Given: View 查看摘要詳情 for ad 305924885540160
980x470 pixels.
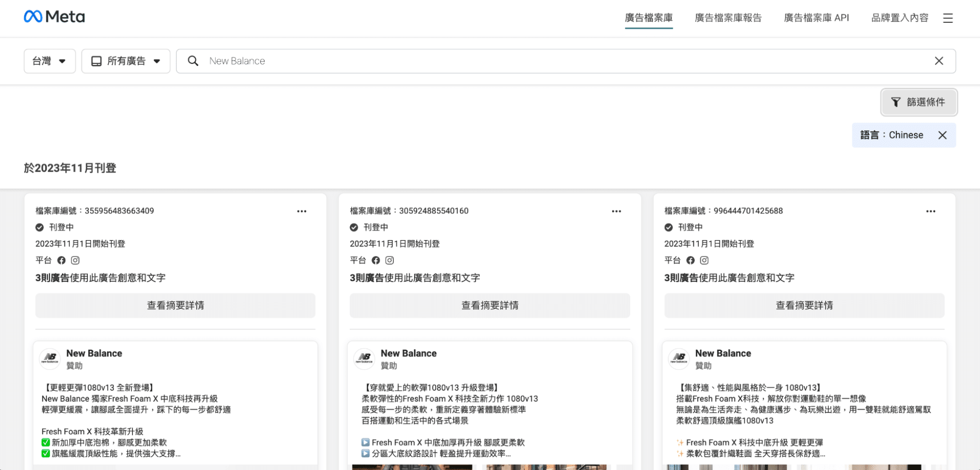Looking at the screenshot, I should click(490, 306).
